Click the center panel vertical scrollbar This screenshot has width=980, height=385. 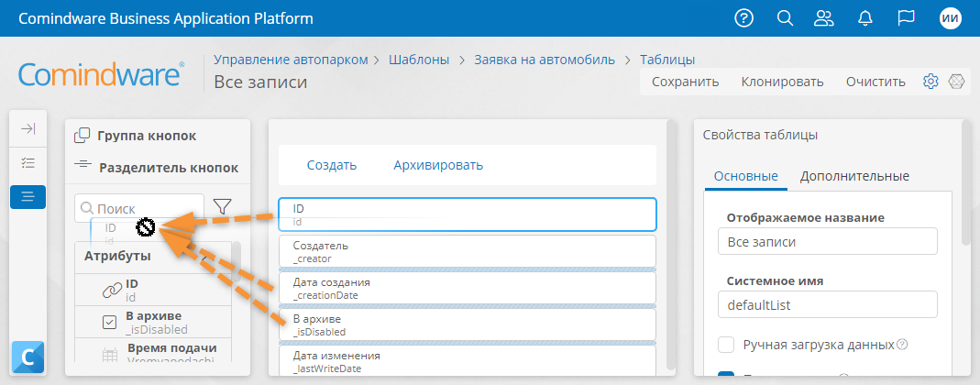coord(670,245)
